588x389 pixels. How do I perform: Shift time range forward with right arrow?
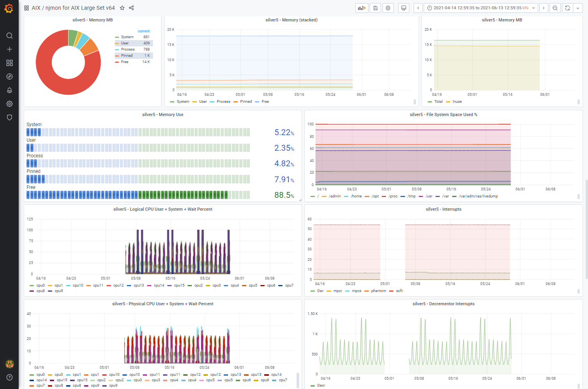click(x=544, y=8)
